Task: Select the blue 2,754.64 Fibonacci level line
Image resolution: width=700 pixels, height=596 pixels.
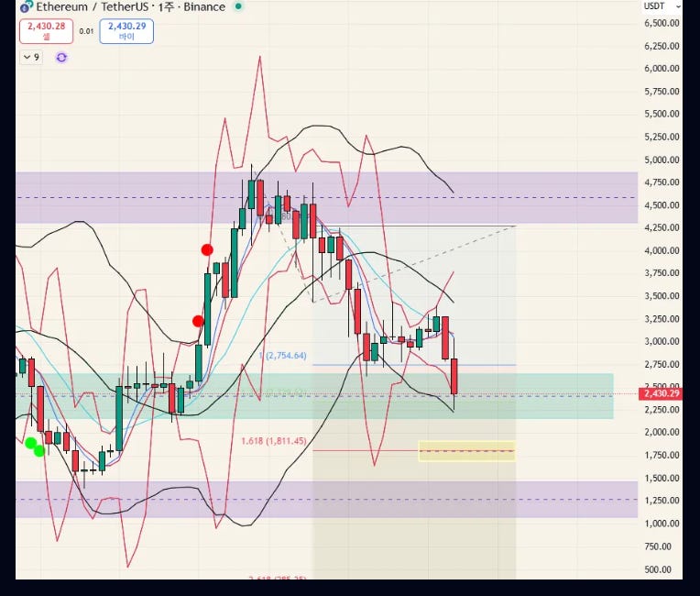Action: (414, 365)
